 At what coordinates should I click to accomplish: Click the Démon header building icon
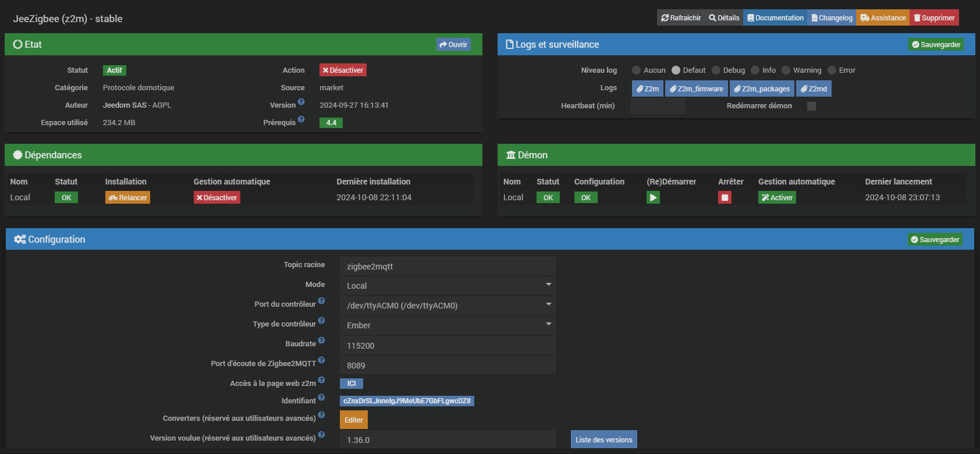[x=511, y=155]
